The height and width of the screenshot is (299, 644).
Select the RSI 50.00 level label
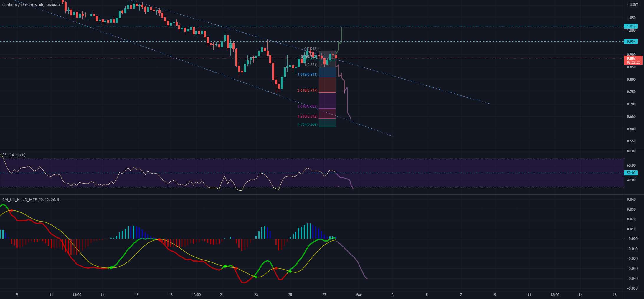click(631, 173)
